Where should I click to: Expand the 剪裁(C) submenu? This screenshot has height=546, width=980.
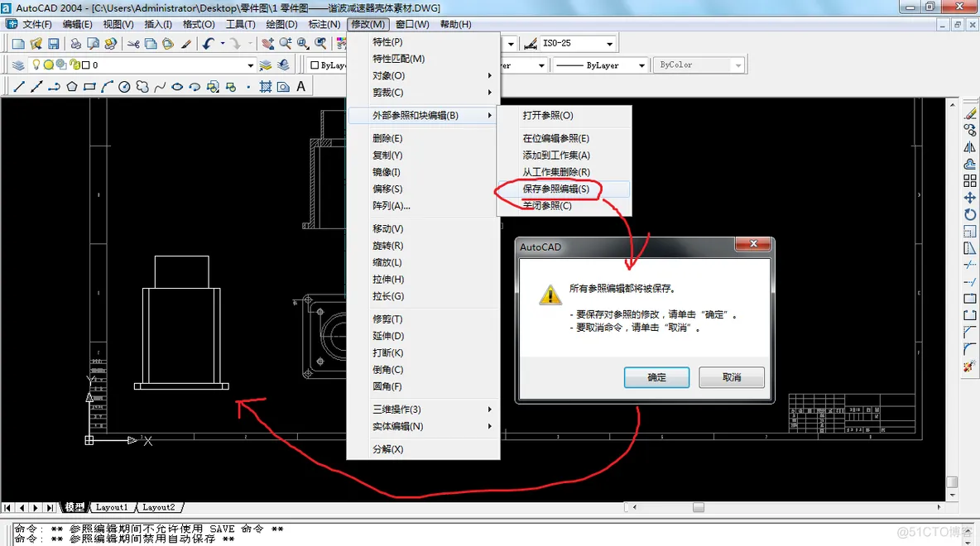click(x=423, y=93)
